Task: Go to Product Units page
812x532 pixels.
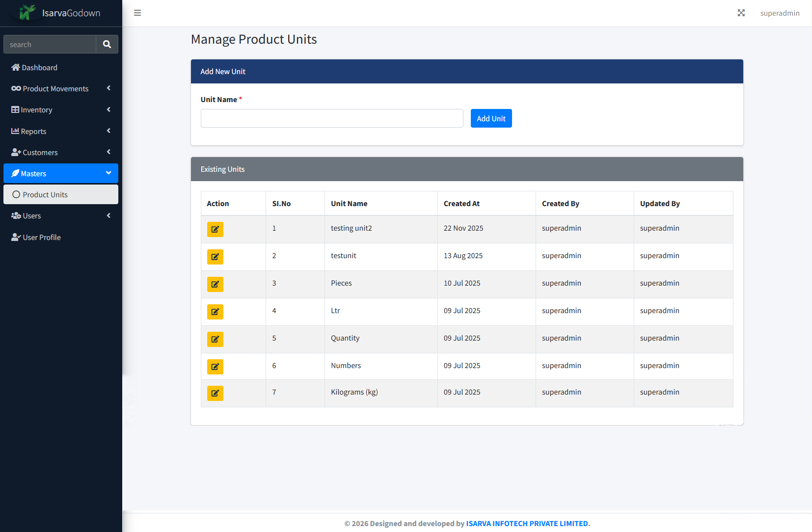Action: [61, 194]
